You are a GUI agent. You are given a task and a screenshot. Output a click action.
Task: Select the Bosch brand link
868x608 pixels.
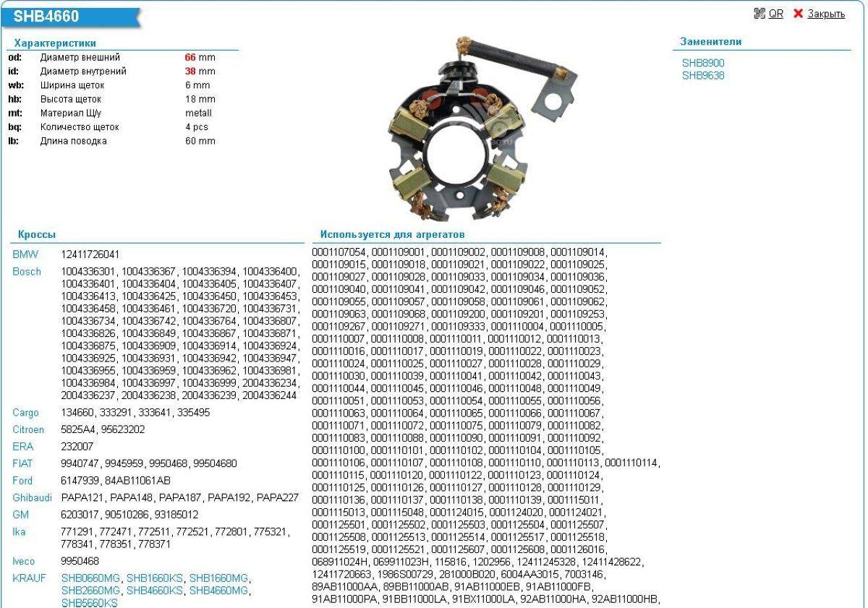(27, 272)
